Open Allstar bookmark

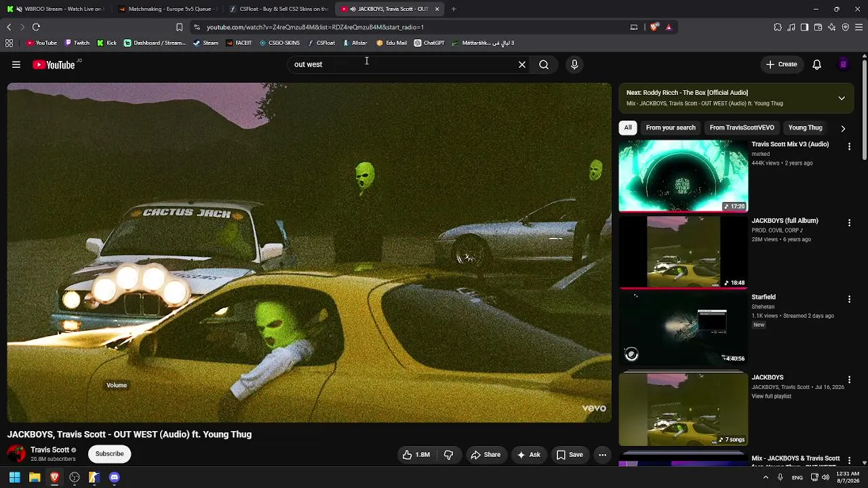pos(355,43)
